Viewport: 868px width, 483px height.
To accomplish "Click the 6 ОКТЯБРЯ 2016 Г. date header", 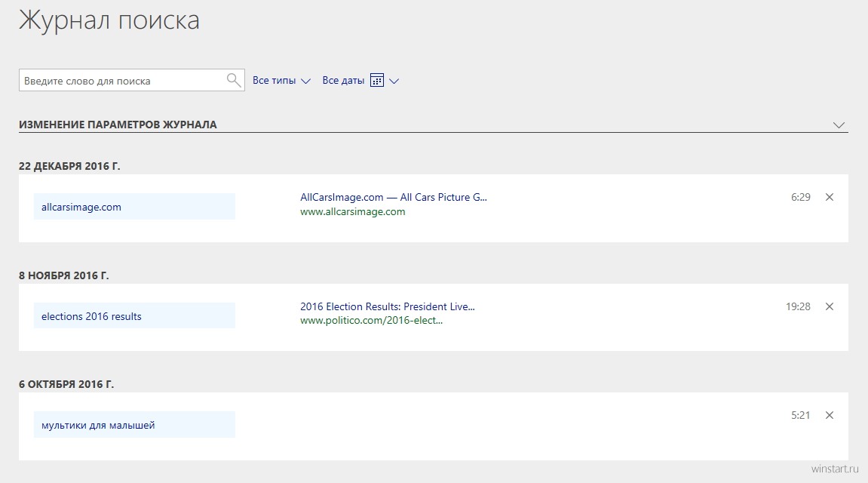I will (x=66, y=384).
